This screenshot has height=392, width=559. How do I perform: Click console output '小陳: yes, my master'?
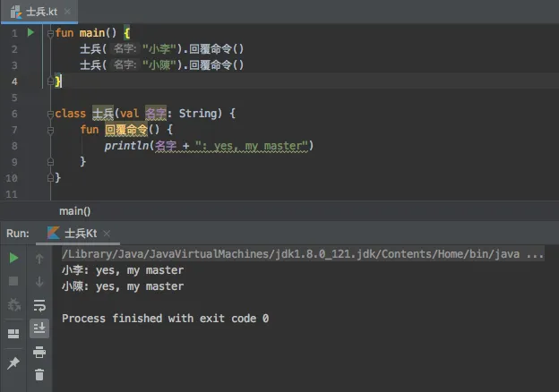123,286
